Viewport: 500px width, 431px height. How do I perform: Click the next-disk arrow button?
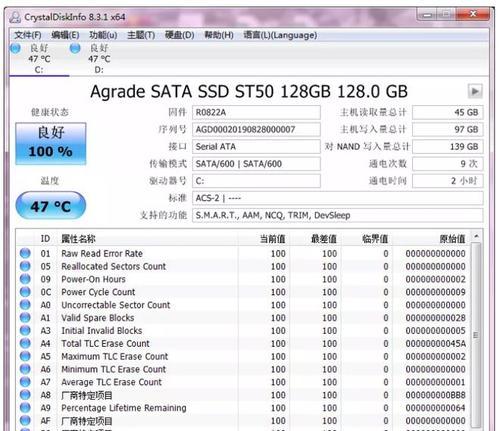[475, 91]
